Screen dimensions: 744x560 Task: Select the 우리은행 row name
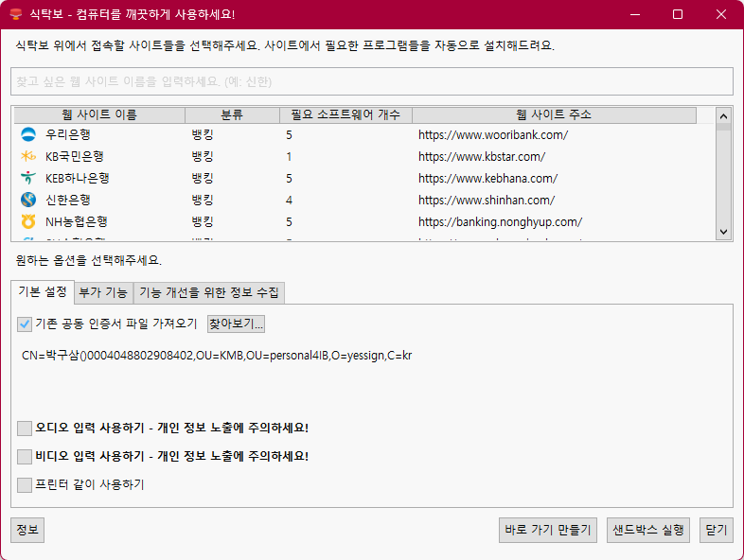(68, 134)
